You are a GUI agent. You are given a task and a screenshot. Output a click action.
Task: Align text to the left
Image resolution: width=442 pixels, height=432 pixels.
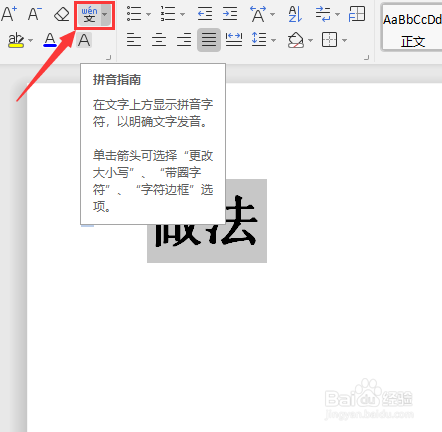click(134, 40)
